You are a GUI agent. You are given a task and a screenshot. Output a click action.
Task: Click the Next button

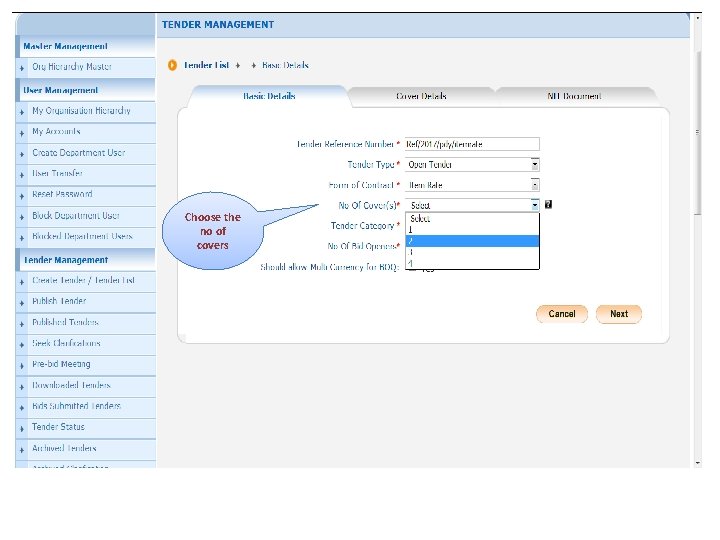(x=619, y=314)
